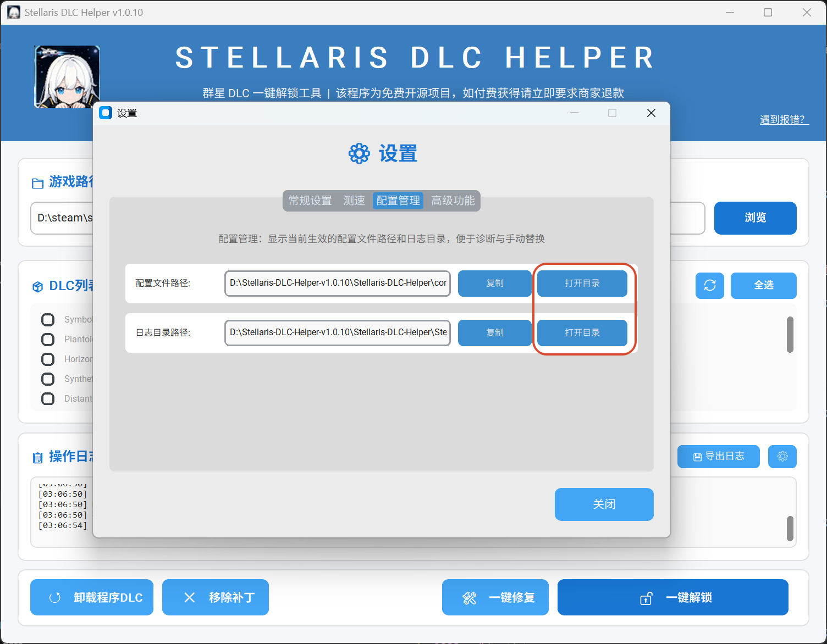Open the 遇到报错? help link
The image size is (827, 644).
pos(784,120)
